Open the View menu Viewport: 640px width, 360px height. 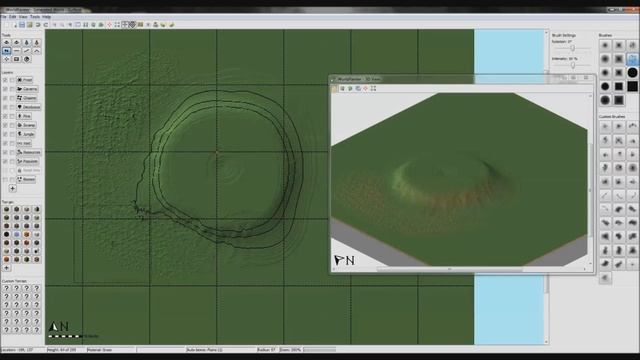click(23, 17)
